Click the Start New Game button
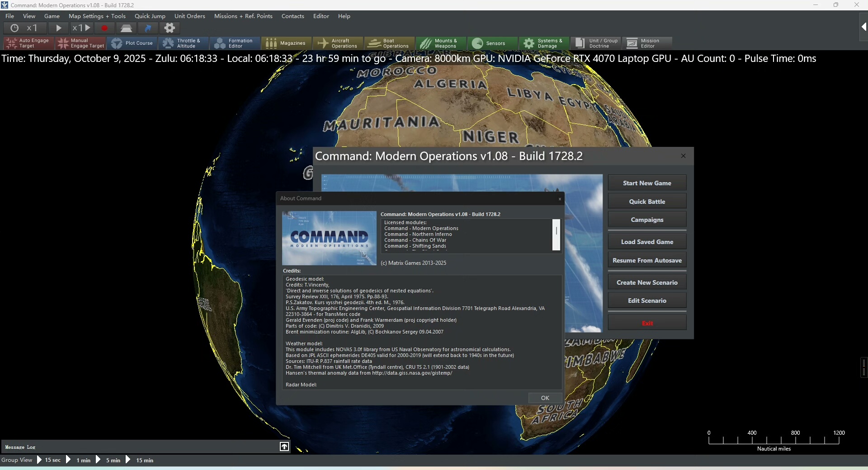The height and width of the screenshot is (470, 868). coord(646,183)
